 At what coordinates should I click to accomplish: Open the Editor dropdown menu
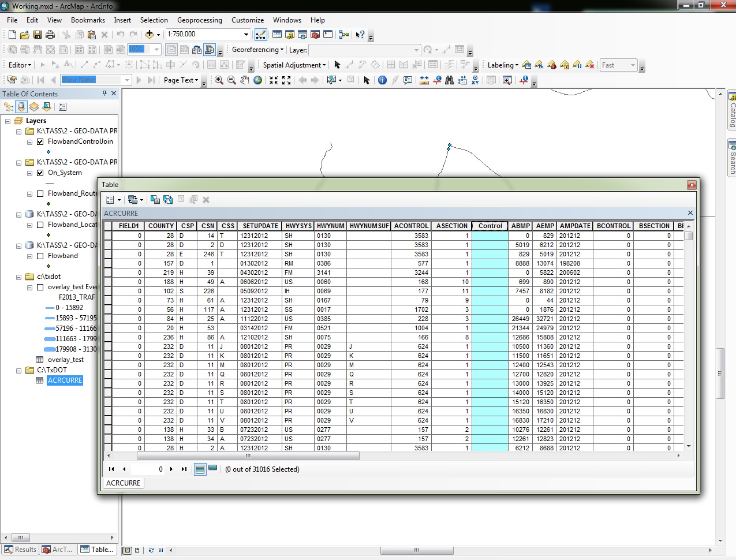20,65
